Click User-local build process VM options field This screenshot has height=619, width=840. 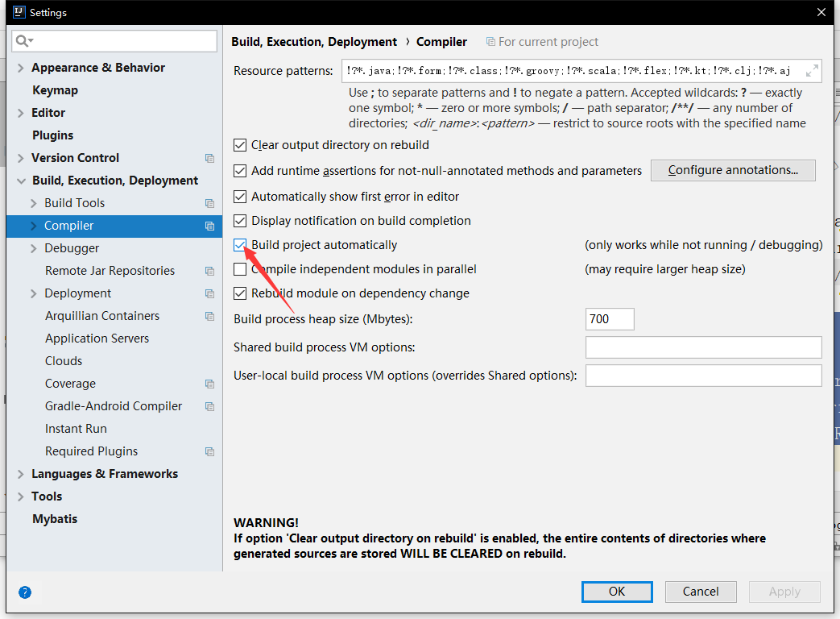pyautogui.click(x=703, y=376)
